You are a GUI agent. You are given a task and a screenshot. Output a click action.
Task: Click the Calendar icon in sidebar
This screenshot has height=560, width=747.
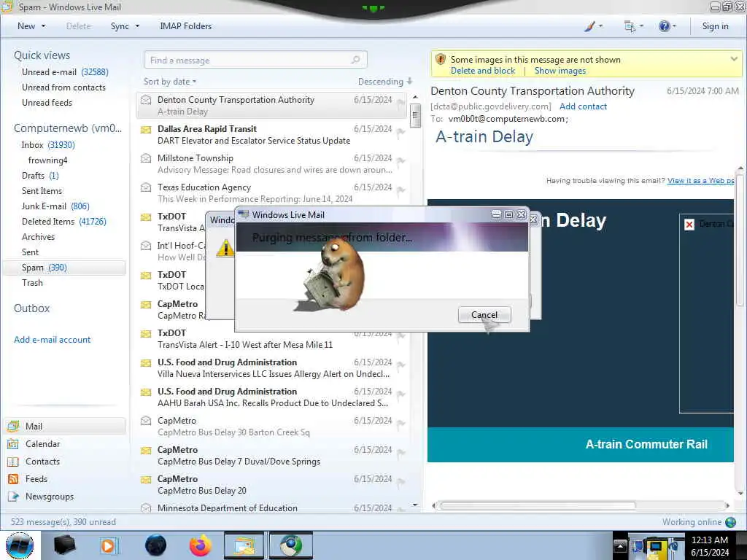(13, 444)
